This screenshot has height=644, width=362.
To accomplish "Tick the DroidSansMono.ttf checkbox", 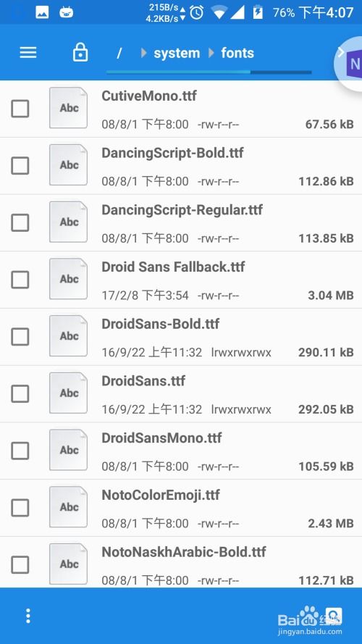I will pyautogui.click(x=20, y=451).
